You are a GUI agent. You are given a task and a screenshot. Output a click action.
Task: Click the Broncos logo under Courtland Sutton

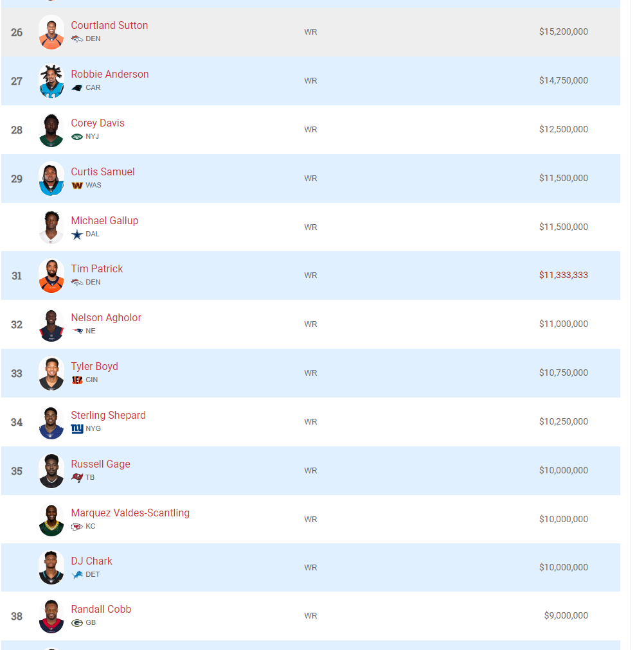coord(77,39)
